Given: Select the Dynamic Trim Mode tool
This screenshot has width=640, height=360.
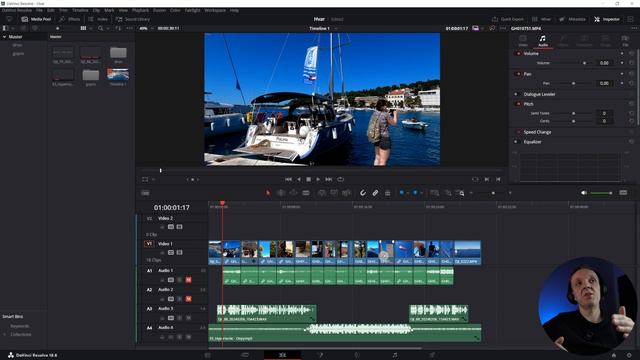Looking at the screenshot, I should click(293, 193).
